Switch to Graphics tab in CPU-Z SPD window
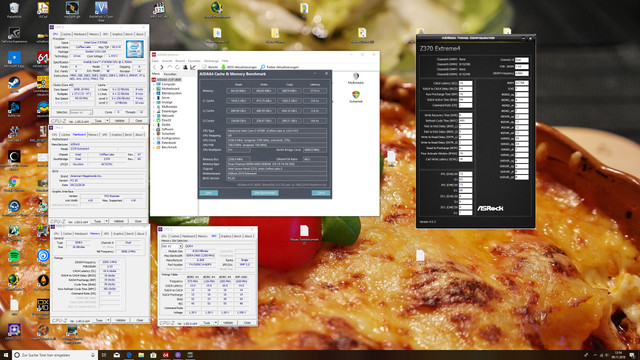640x360 pixels. 226,236
